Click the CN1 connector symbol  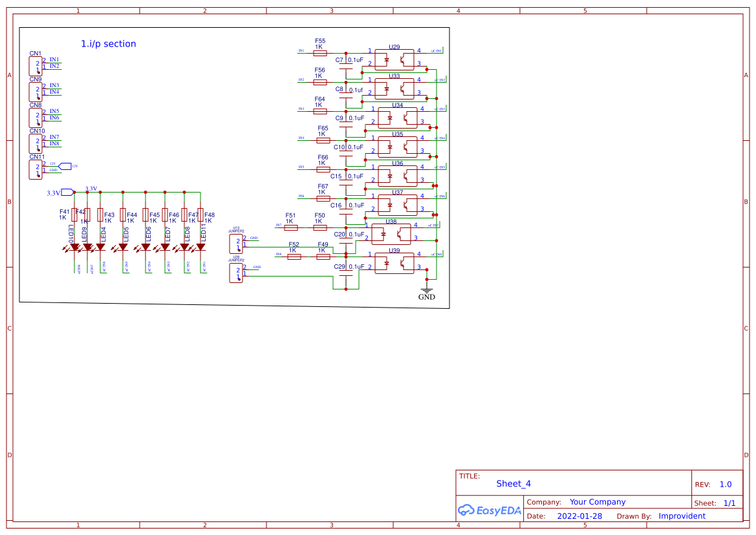(36, 65)
